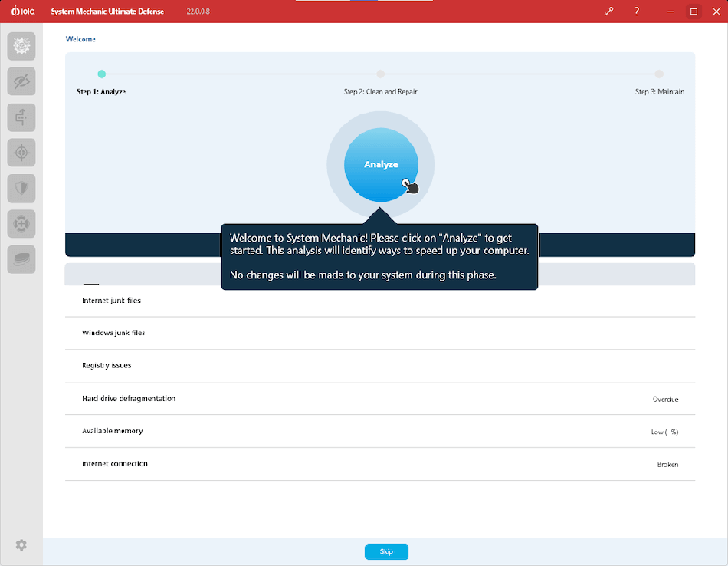Open the crossed-out eye privacy icon
The width and height of the screenshot is (728, 566).
21,81
